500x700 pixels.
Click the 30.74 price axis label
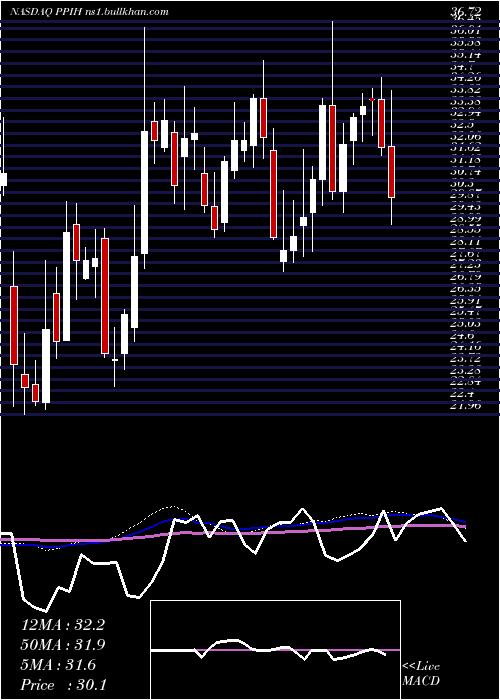pos(465,171)
